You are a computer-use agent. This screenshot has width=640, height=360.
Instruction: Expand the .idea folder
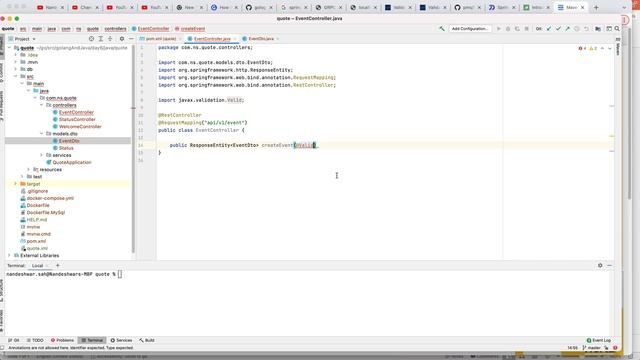(x=16, y=55)
